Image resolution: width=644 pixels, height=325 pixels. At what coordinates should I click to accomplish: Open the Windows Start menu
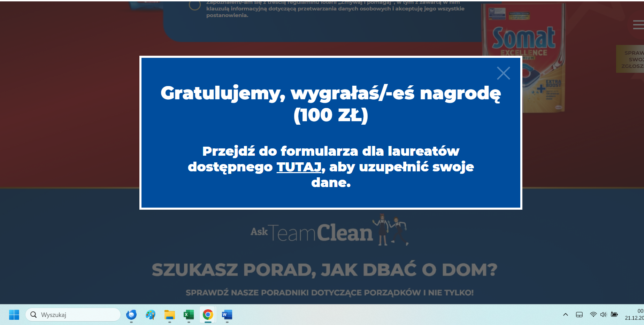pyautogui.click(x=14, y=315)
